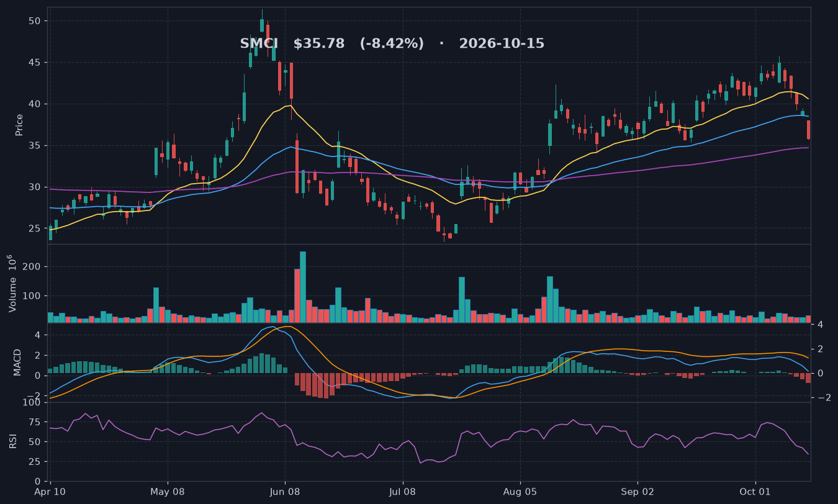Click the tallest volume bar in June
The height and width of the screenshot is (504, 838).
(303, 287)
